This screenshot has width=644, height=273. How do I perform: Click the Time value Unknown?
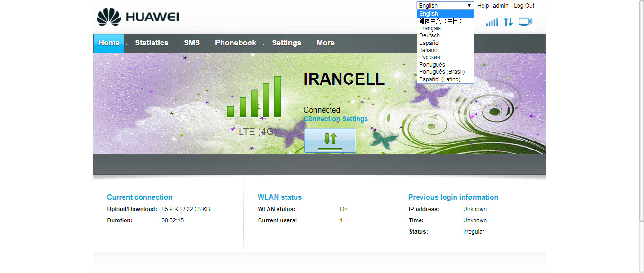click(475, 220)
